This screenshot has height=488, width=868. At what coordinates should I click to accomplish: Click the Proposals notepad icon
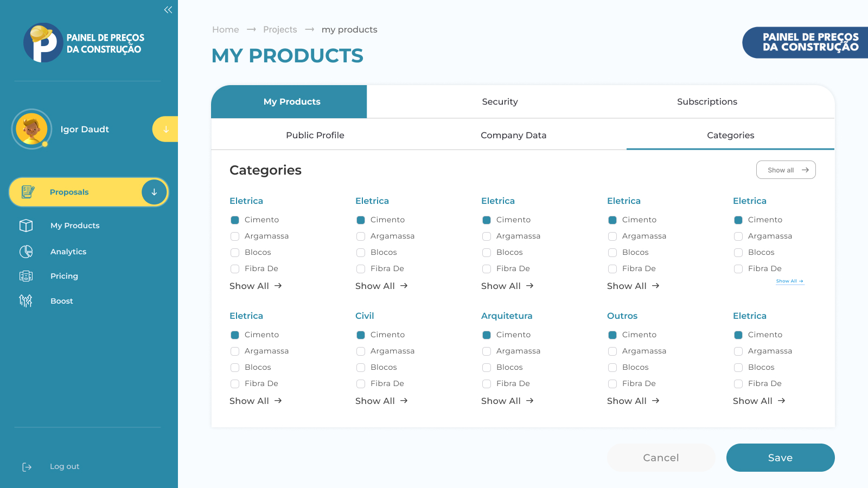tap(28, 192)
